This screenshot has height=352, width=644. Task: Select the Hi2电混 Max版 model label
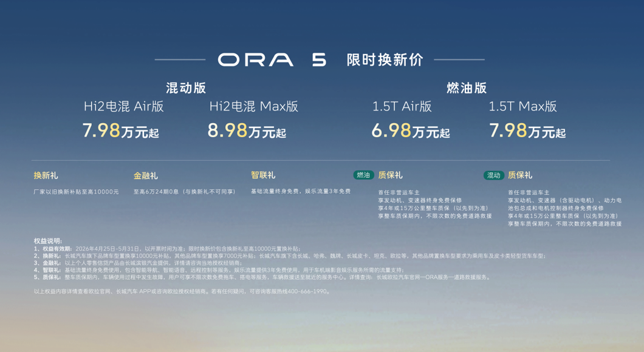(x=254, y=107)
